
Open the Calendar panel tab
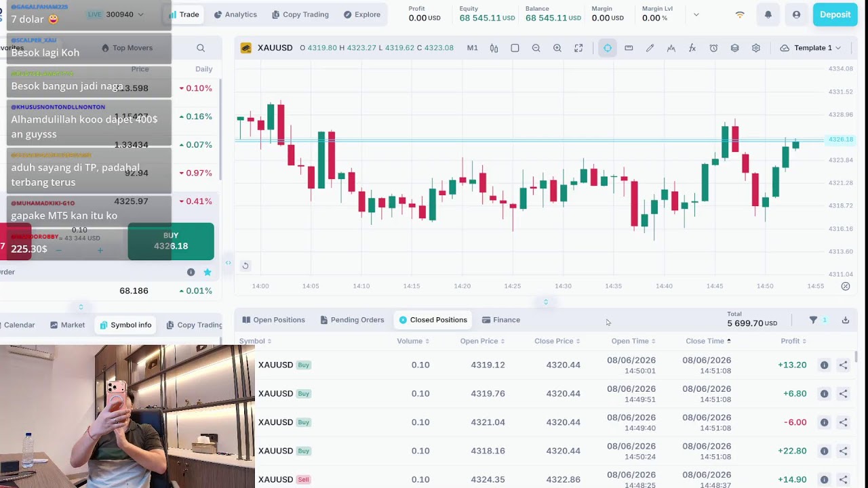point(16,325)
